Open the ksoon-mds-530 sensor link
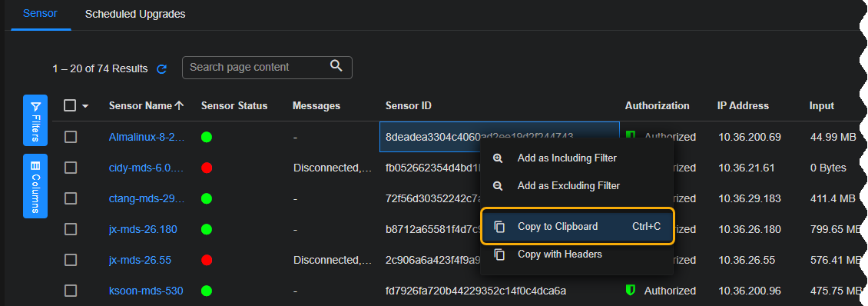The image size is (868, 306). click(146, 291)
